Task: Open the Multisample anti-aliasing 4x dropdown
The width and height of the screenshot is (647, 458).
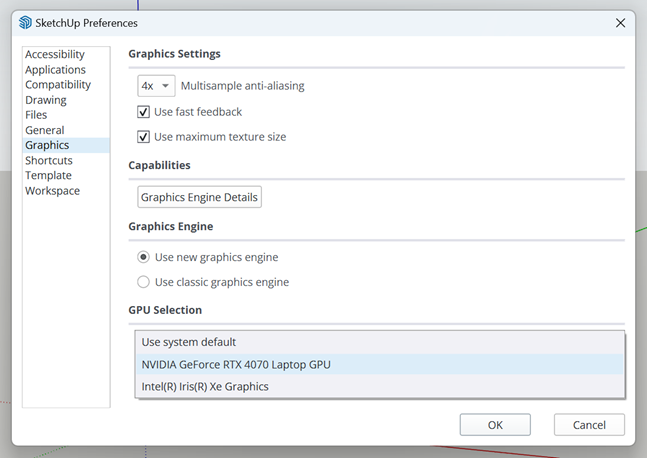Action: tap(156, 86)
